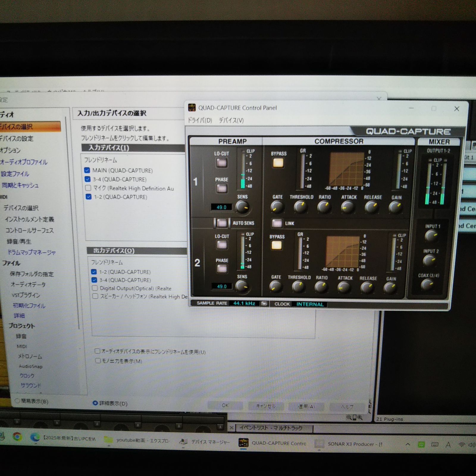476x476 pixels.
Task: Select ドラムマップマネージャ in sidebar
Action: point(32,252)
